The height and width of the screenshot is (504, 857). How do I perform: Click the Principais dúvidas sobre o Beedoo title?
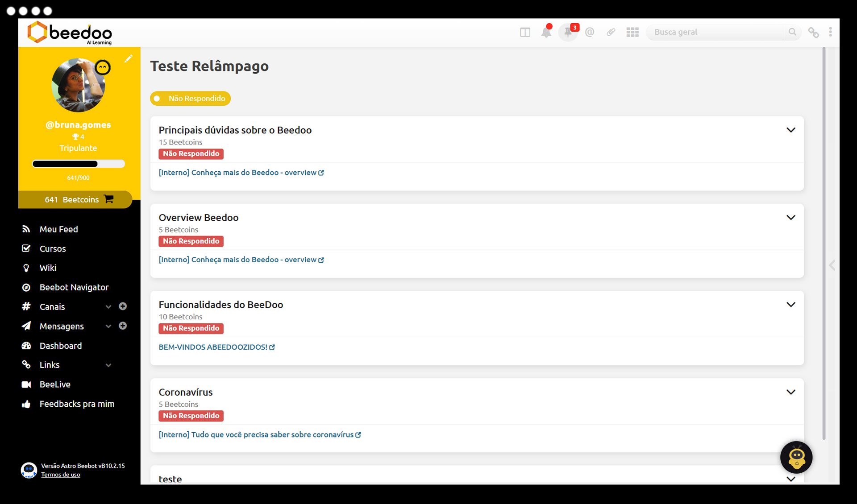tap(235, 130)
